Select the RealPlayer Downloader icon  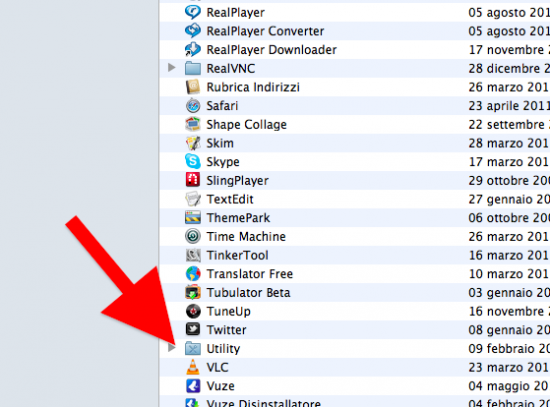[193, 49]
